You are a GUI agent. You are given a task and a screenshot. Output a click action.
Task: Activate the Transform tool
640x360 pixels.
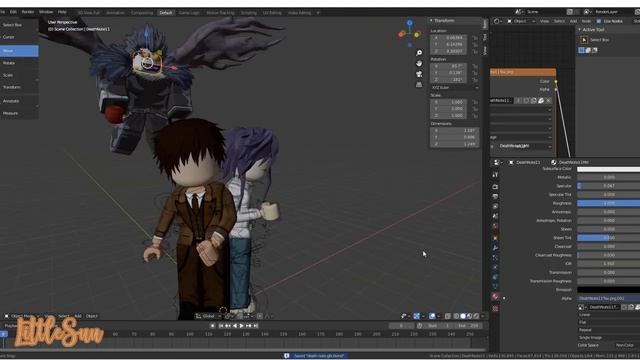click(x=19, y=87)
